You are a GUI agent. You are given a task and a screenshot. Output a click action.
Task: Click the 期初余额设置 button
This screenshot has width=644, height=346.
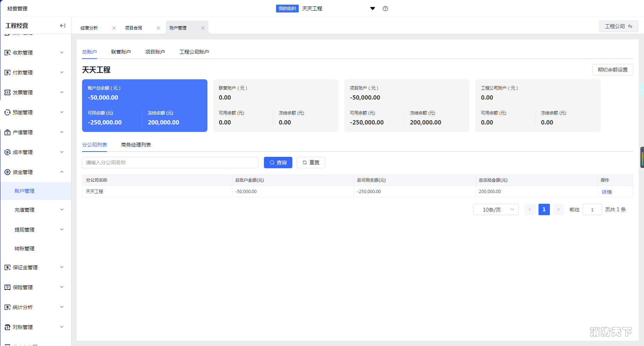pyautogui.click(x=612, y=70)
